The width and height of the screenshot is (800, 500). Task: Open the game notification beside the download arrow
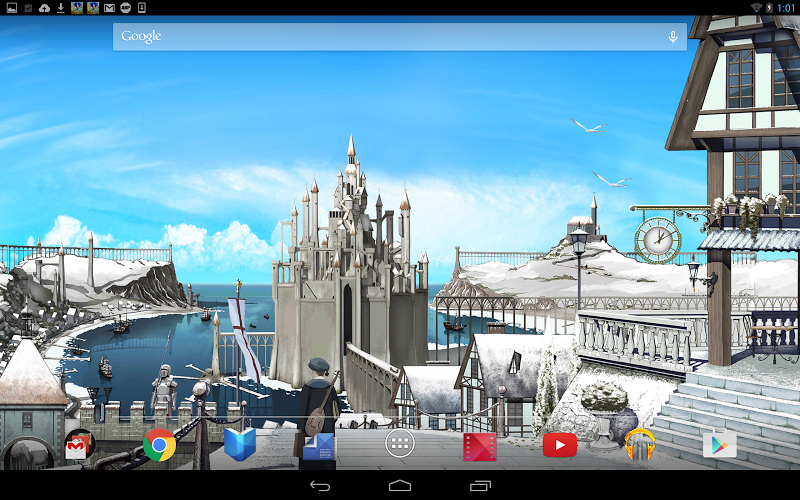point(77,8)
